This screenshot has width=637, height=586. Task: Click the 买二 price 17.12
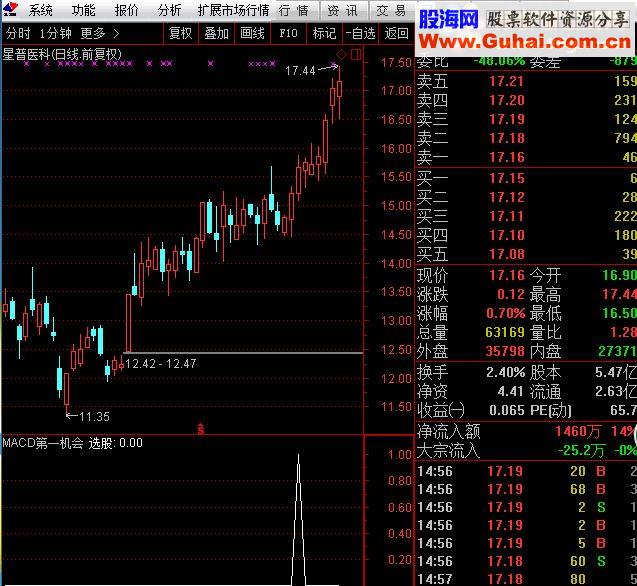[507, 197]
